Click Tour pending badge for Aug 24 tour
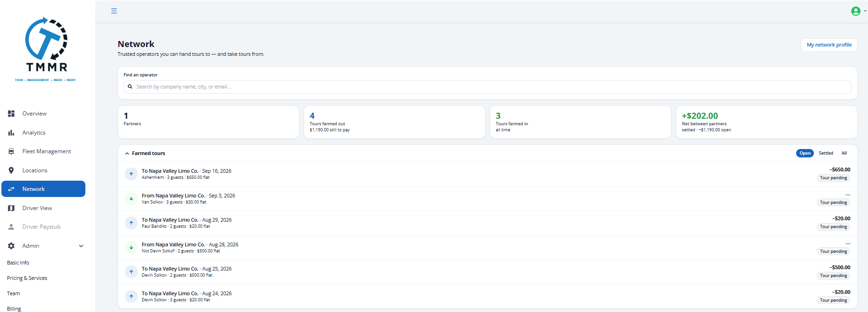This screenshot has height=312, width=868. [833, 300]
